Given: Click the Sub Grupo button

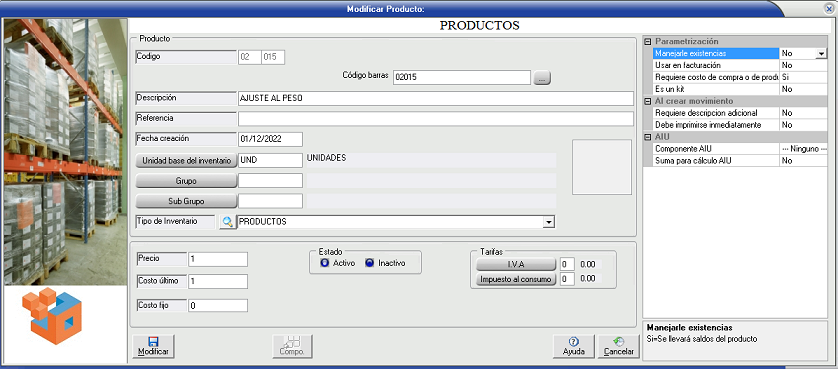Looking at the screenshot, I should (186, 201).
